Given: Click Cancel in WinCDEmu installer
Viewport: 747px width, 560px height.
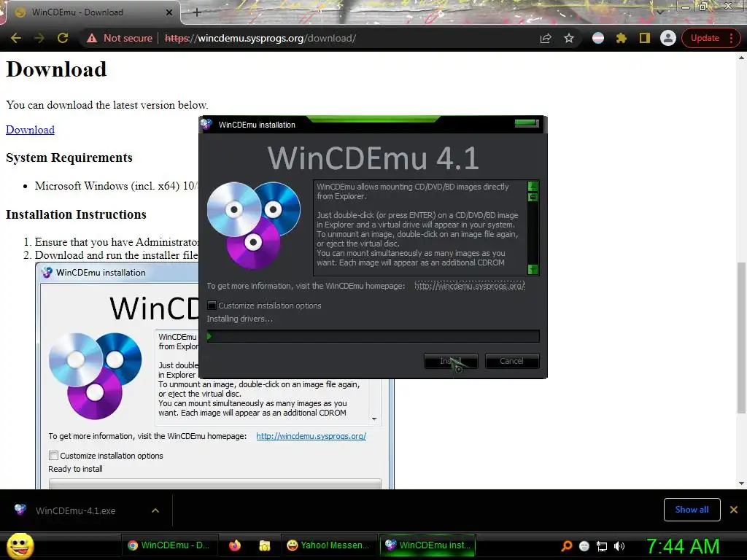Looking at the screenshot, I should pos(511,361).
